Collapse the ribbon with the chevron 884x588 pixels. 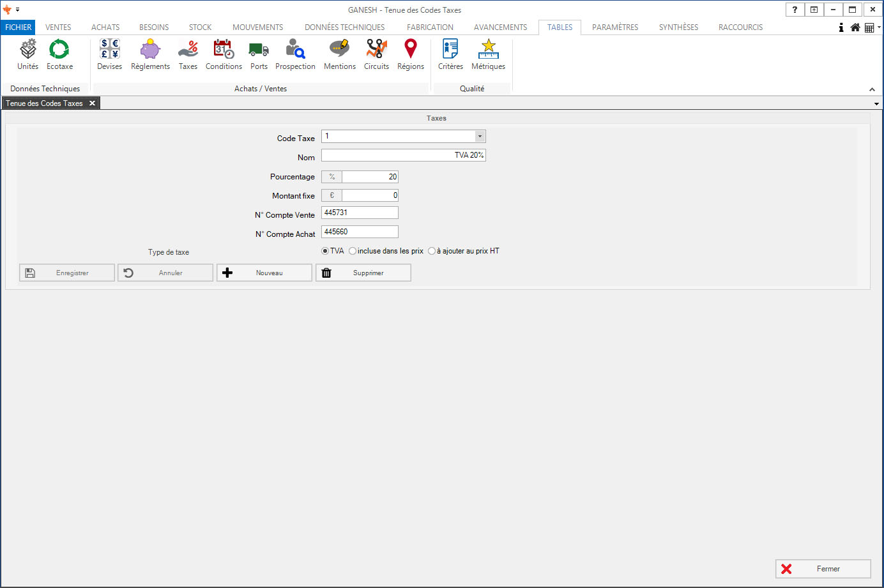click(x=872, y=89)
